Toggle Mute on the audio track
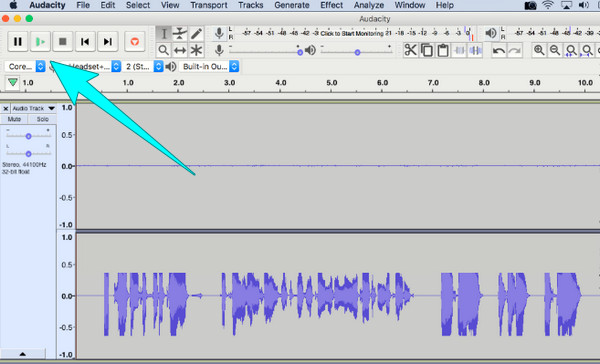 pos(14,119)
